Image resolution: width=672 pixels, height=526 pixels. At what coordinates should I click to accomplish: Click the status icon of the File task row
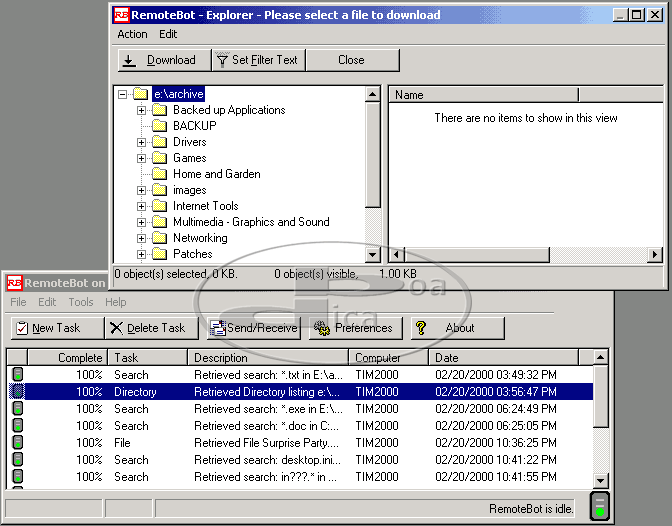tap(17, 443)
